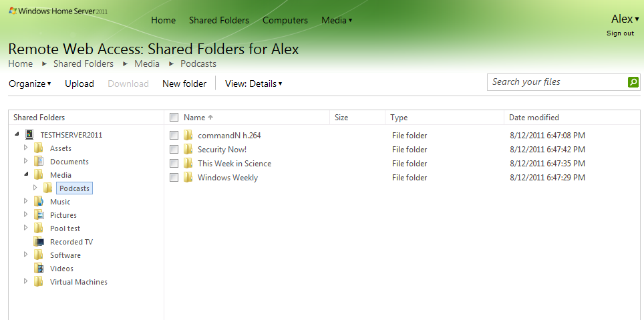This screenshot has height=320, width=644.
Task: Click the Sign out link
Action: click(620, 33)
